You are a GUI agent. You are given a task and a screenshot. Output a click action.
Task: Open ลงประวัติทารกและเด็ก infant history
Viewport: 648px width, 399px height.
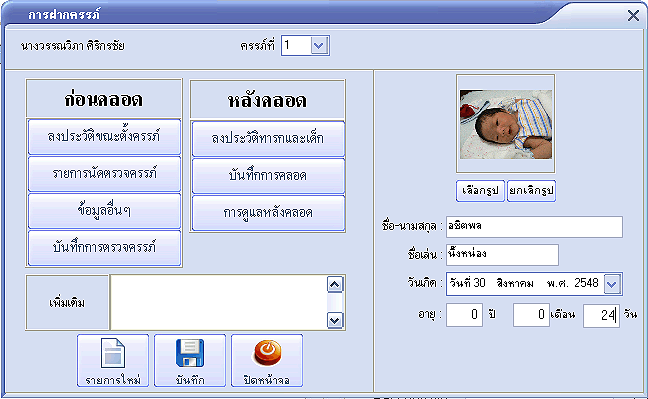click(x=268, y=139)
